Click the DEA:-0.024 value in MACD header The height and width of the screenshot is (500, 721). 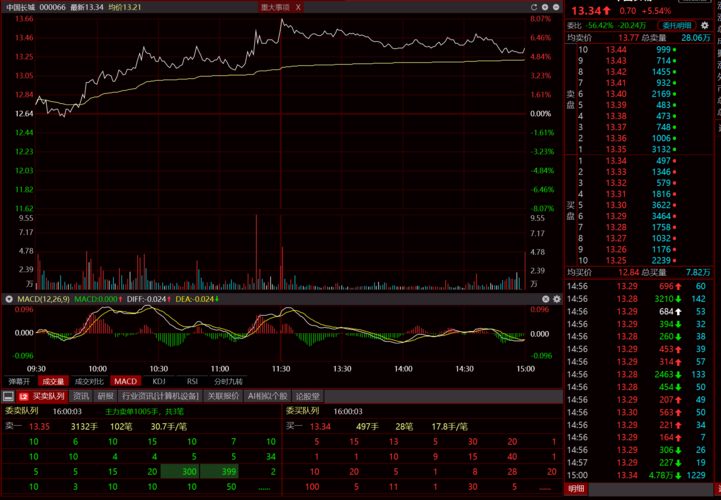click(197, 299)
